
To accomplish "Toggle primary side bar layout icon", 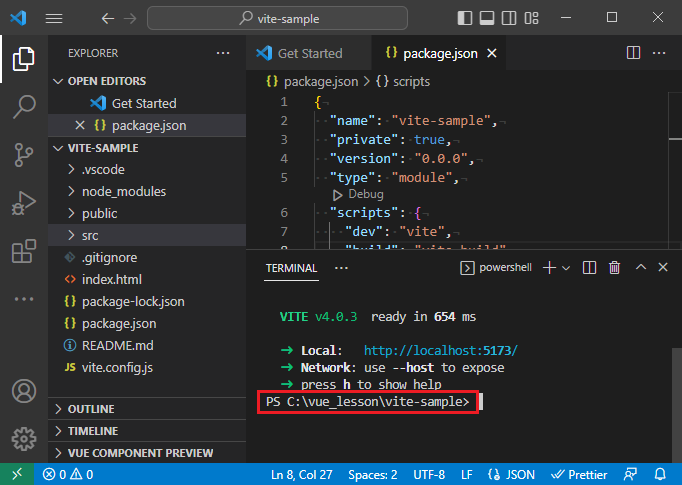I will (465, 18).
